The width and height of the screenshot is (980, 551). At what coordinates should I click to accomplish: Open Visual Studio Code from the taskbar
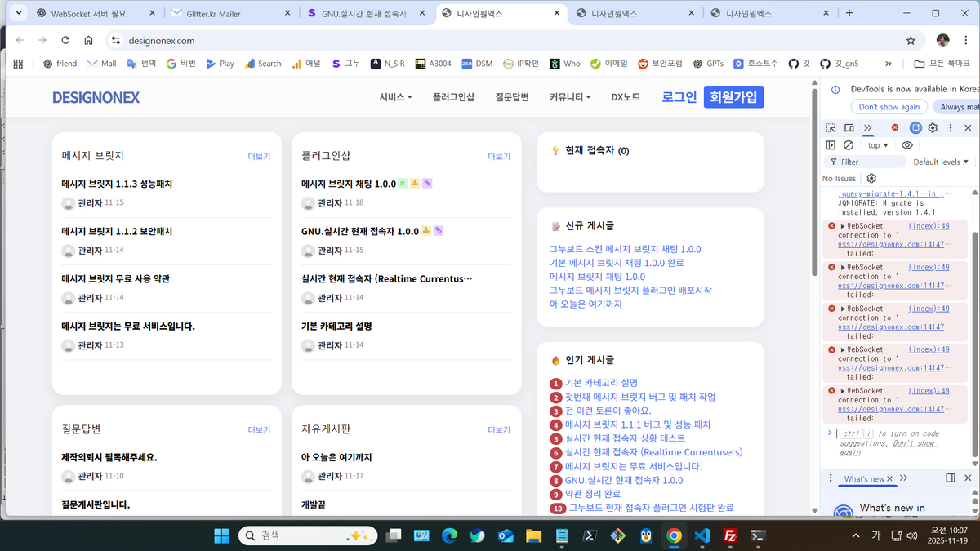click(702, 535)
